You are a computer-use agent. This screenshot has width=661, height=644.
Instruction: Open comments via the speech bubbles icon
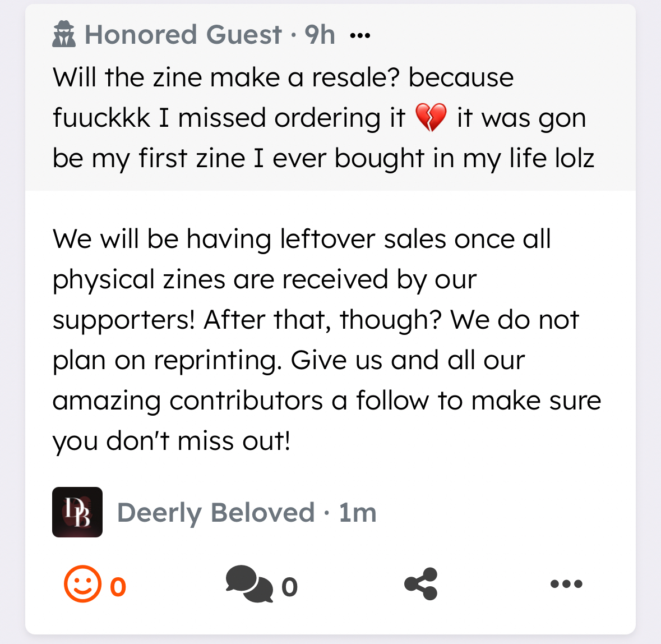coord(248,584)
